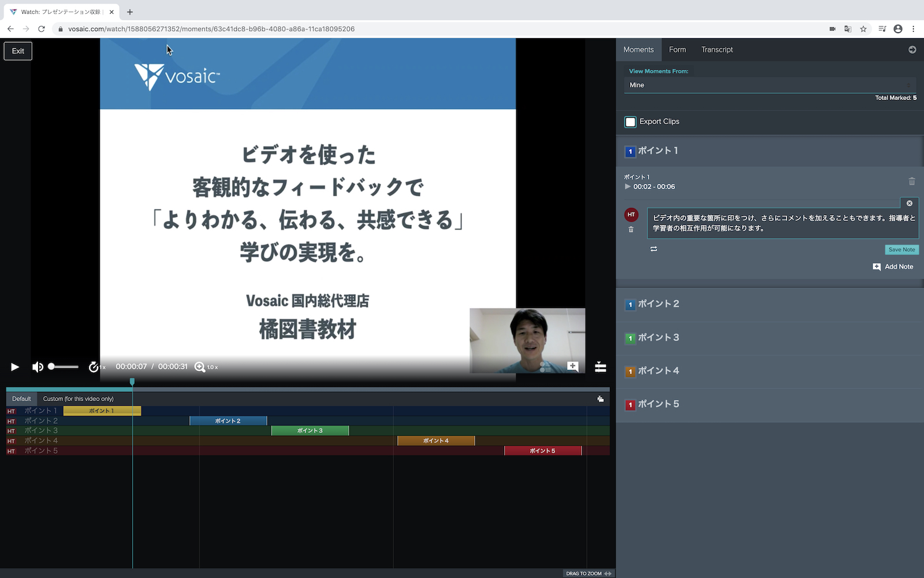This screenshot has width=924, height=578.
Task: Click the HT badge on the ポイント1 track
Action: pyautogui.click(x=11, y=412)
